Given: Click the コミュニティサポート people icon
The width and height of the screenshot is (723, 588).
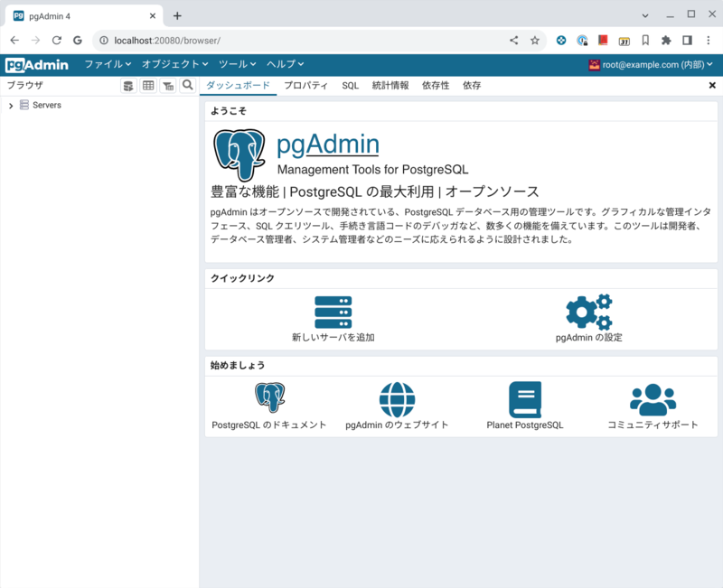Looking at the screenshot, I should [x=651, y=399].
